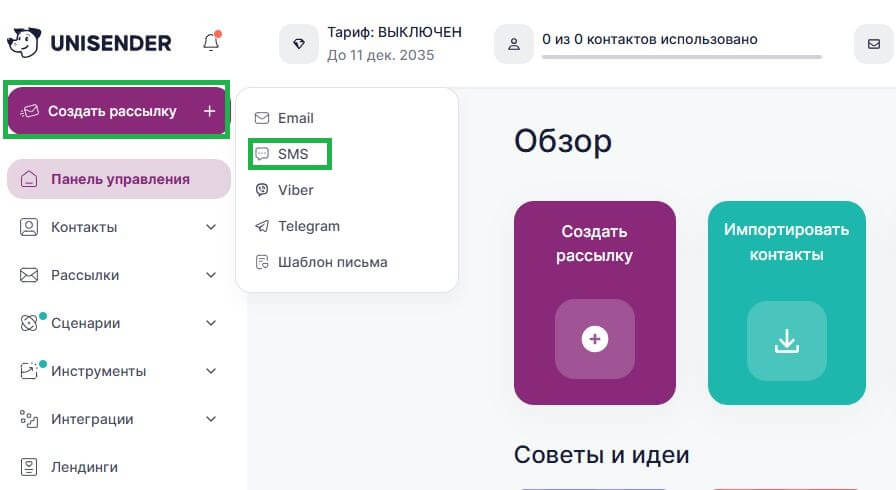Click the download icon in Импортировать контакты card
The image size is (896, 490).
coord(787,341)
